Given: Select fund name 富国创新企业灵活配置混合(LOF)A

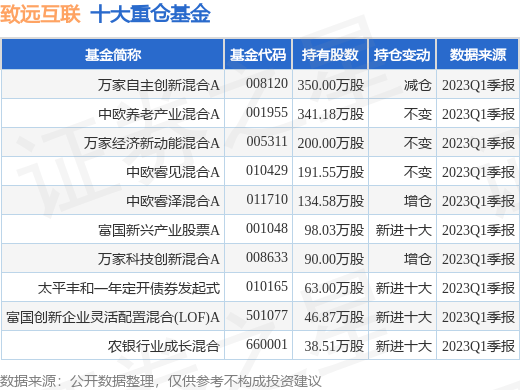Looking at the screenshot, I should click(113, 317).
